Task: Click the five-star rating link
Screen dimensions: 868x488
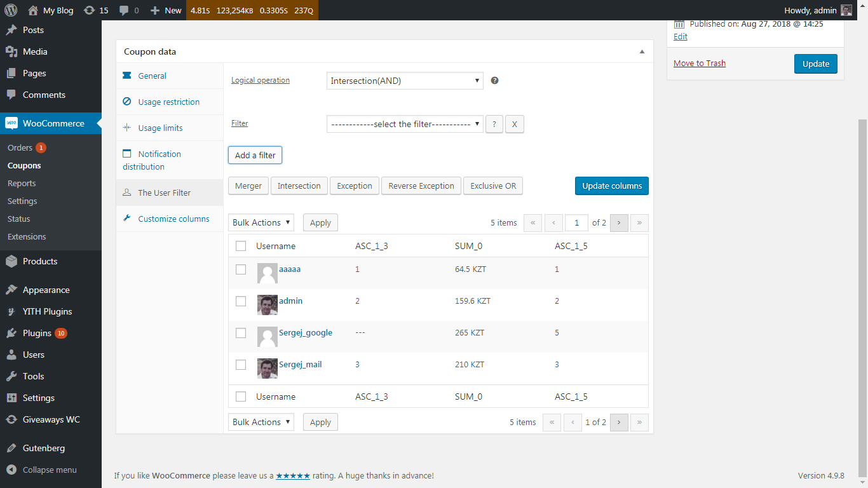Action: 293,475
